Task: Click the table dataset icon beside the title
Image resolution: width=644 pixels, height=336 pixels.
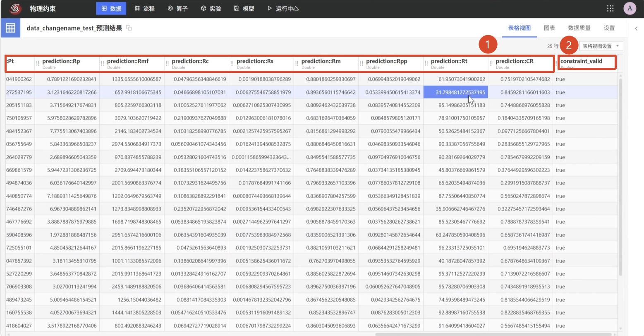Action: (x=10, y=28)
